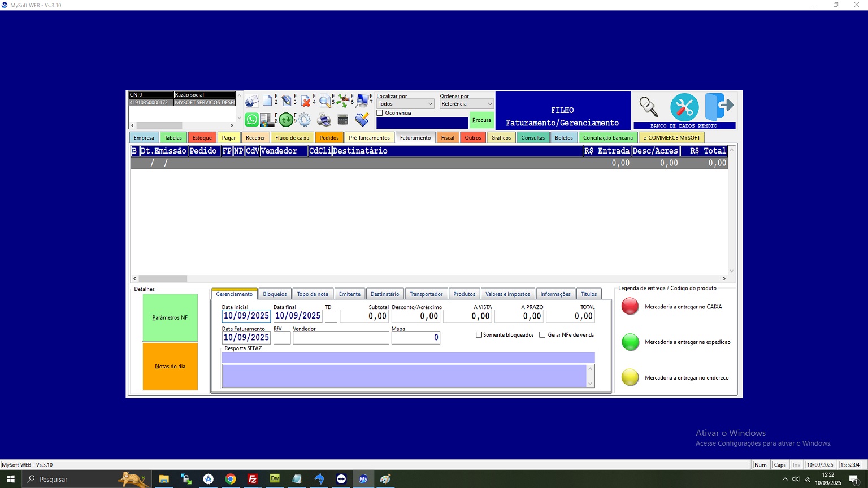The width and height of the screenshot is (868, 488).
Task: Click the F3 edit pencil icon
Action: click(x=287, y=100)
